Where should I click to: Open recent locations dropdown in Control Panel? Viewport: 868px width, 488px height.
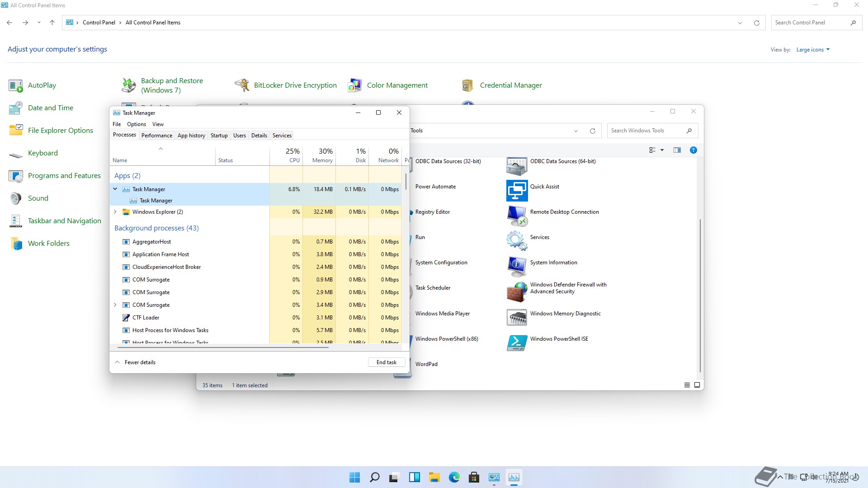pyautogui.click(x=39, y=23)
